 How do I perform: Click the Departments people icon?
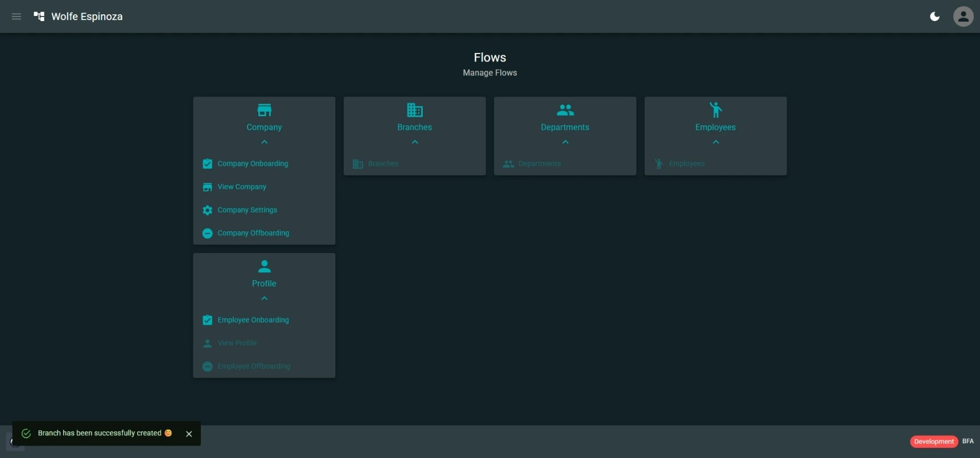pos(565,110)
